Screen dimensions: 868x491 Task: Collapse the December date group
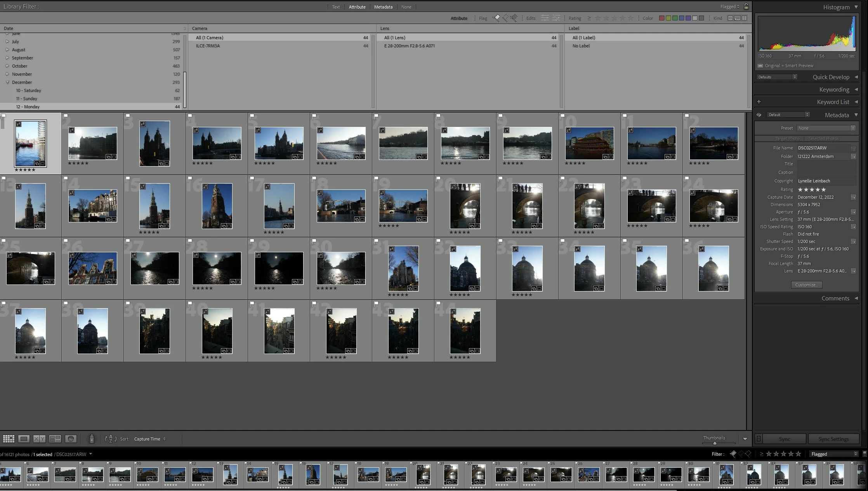pyautogui.click(x=7, y=82)
